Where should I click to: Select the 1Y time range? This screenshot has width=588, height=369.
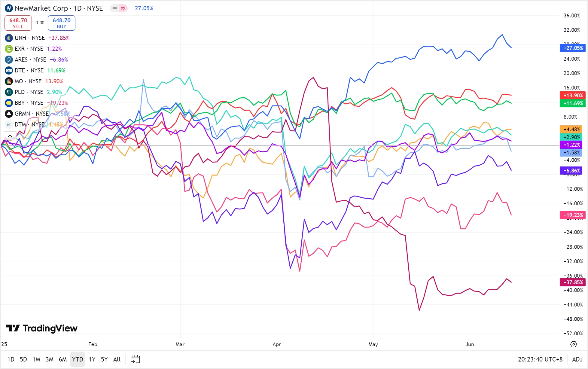92,359
